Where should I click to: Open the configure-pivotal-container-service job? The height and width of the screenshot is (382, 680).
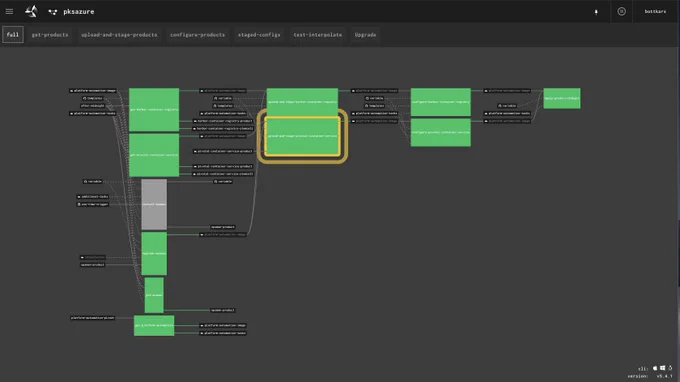tap(441, 132)
